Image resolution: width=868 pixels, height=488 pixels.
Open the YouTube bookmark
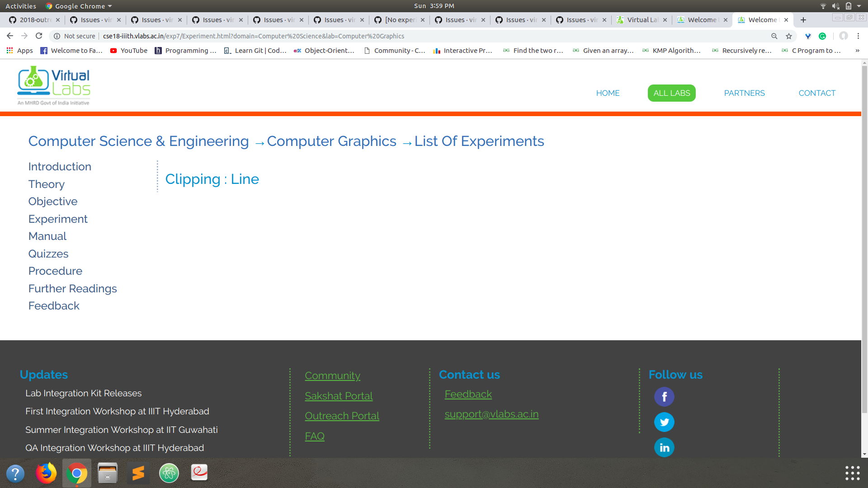click(128, 51)
